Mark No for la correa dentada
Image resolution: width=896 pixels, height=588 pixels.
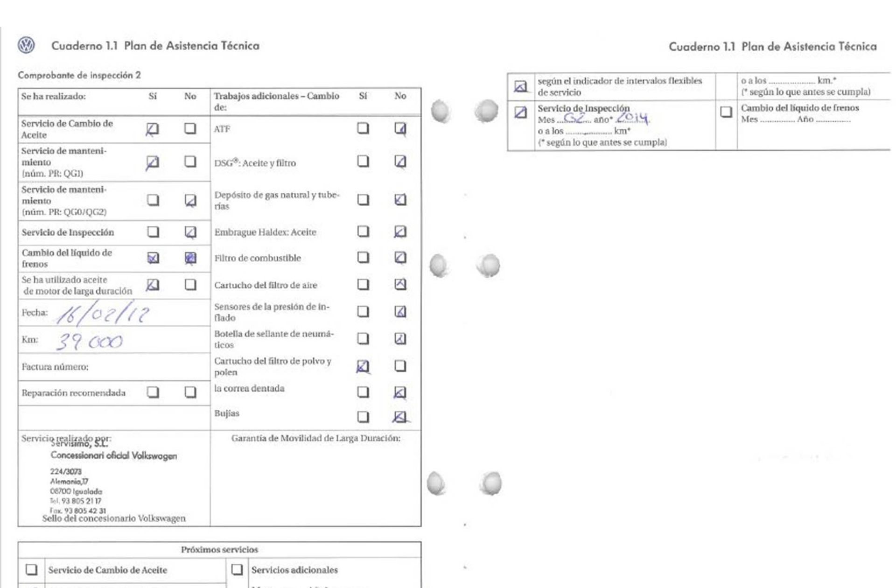400,393
